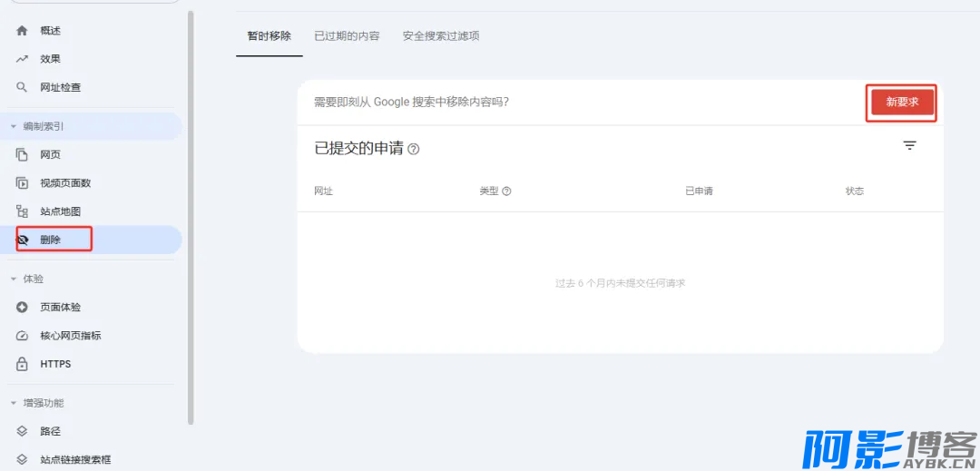This screenshot has width=980, height=471.
Task: Click the 网址检查 magnifier icon
Action: 23,87
